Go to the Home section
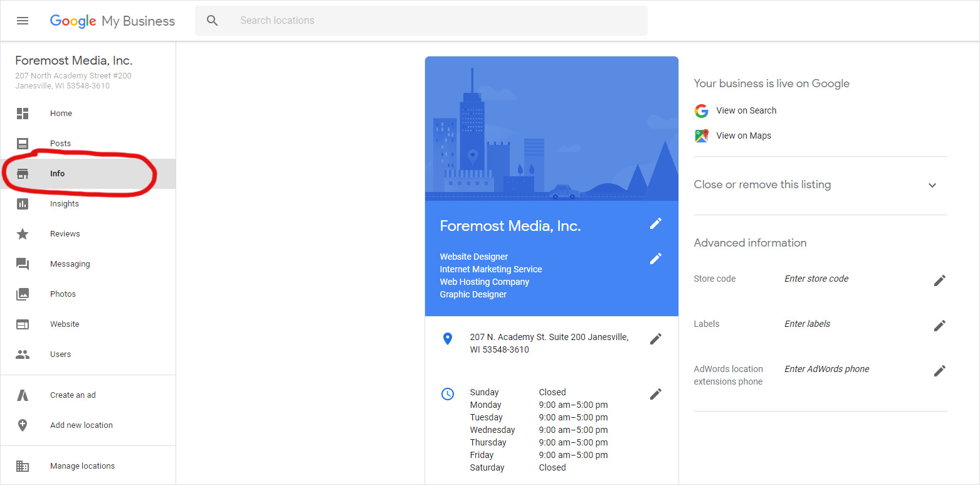980x485 pixels. tap(60, 113)
